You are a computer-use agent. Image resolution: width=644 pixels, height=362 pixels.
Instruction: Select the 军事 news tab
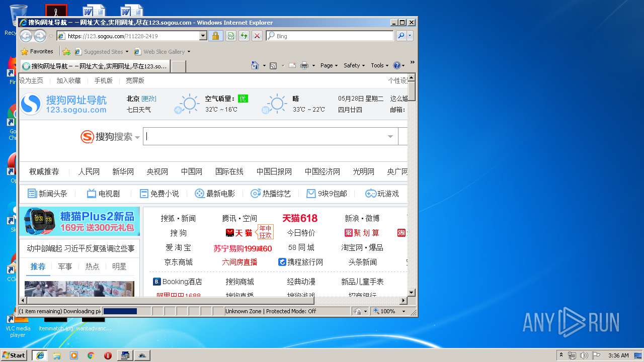click(65, 266)
